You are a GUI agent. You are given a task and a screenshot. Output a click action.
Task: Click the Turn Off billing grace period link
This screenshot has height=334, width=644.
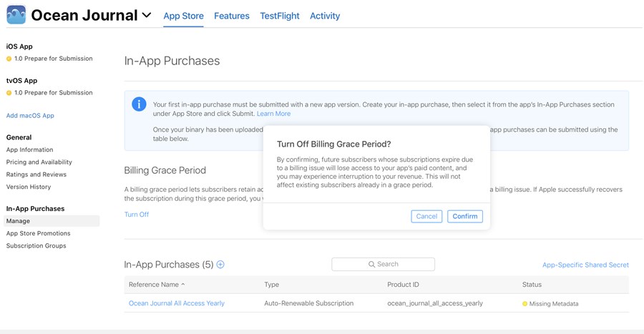(x=137, y=214)
